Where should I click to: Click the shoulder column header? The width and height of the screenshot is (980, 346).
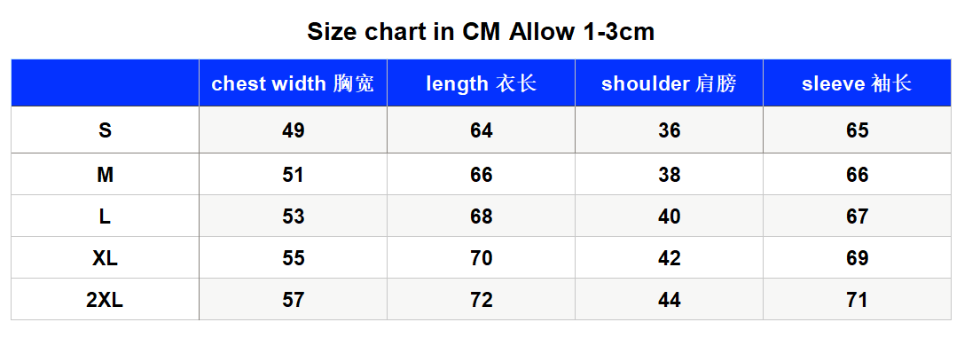[669, 83]
